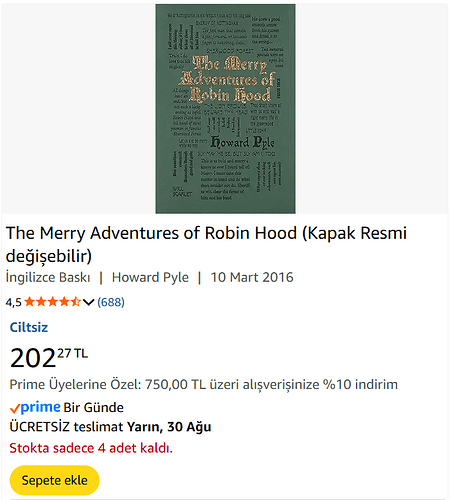Click the Stokta sadece 4 adet kaldı notice
This screenshot has height=500, width=450.
(x=91, y=448)
